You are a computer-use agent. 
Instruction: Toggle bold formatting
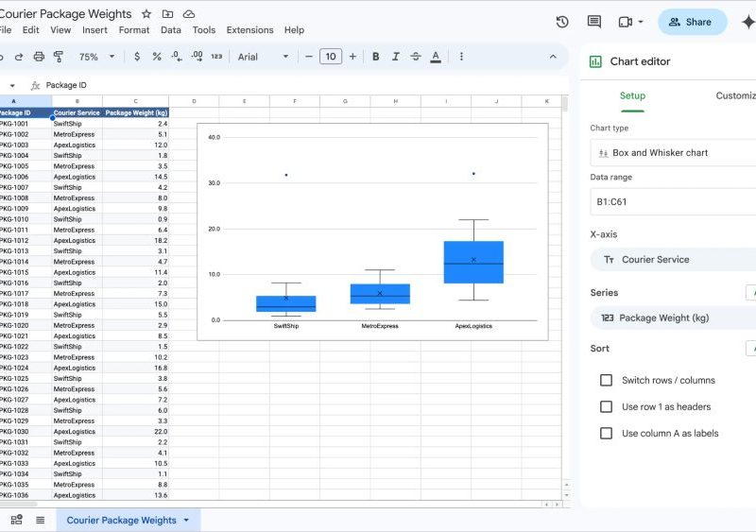(375, 57)
